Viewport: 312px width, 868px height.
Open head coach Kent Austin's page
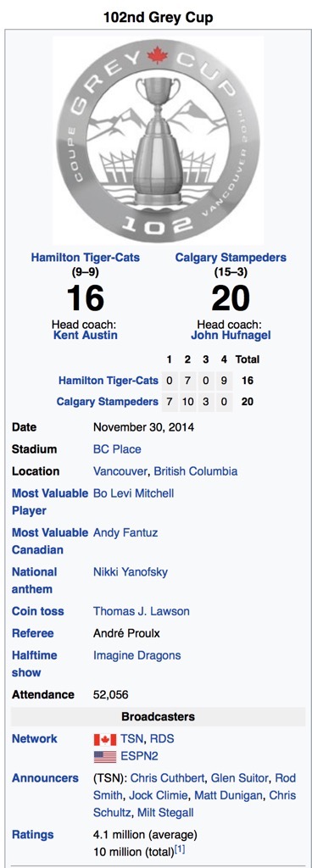tap(85, 335)
